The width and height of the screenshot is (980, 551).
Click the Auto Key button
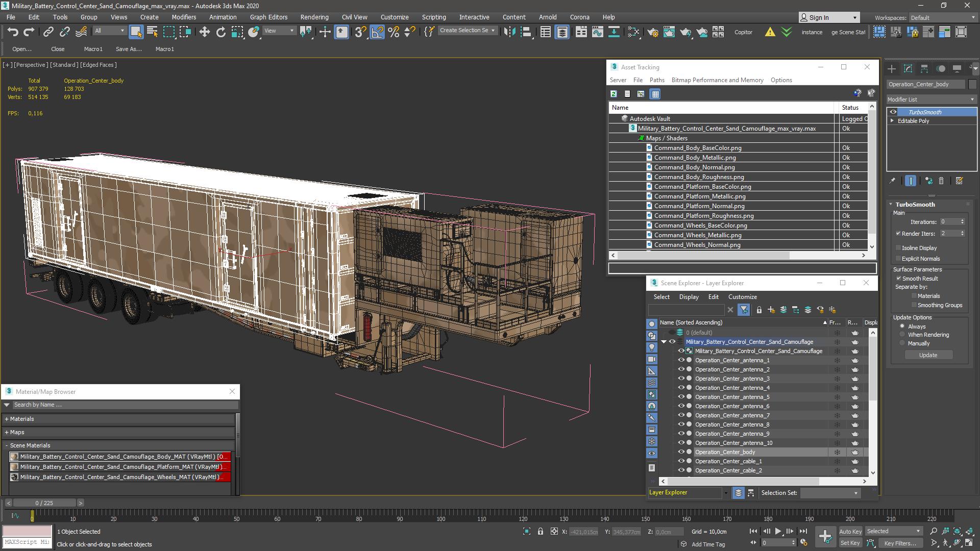tap(850, 531)
